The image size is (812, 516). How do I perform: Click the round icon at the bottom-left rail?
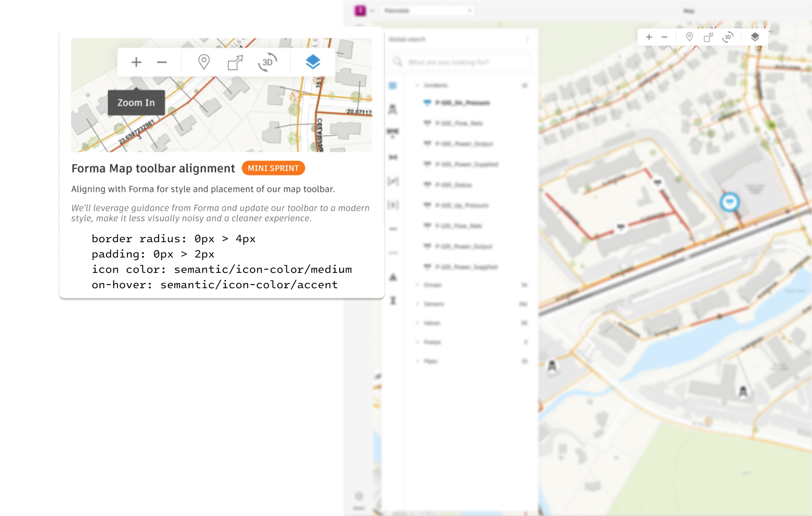(x=359, y=496)
